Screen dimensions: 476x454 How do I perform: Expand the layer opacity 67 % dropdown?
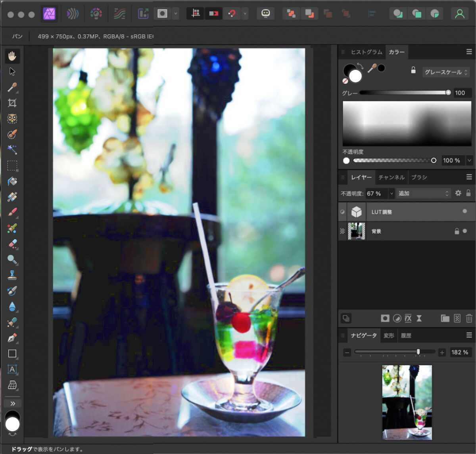pyautogui.click(x=392, y=194)
